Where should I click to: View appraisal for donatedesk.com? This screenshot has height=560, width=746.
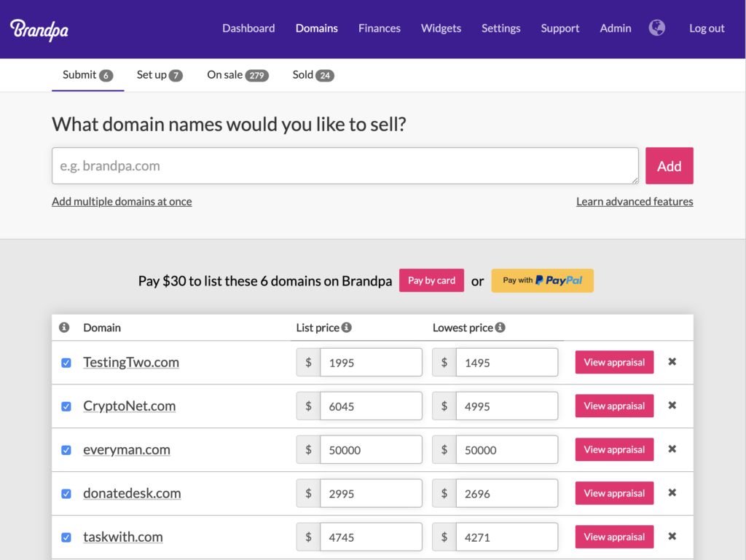[x=614, y=494]
